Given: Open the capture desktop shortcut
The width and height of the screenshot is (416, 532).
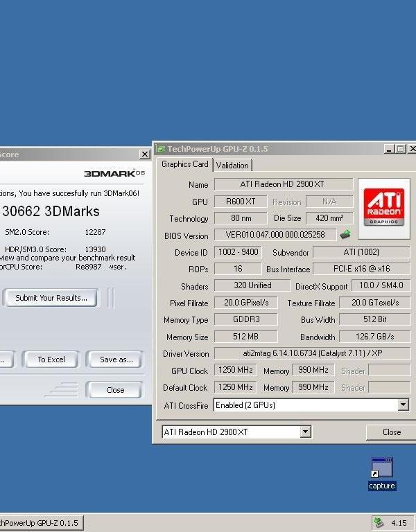Looking at the screenshot, I should pos(382,474).
